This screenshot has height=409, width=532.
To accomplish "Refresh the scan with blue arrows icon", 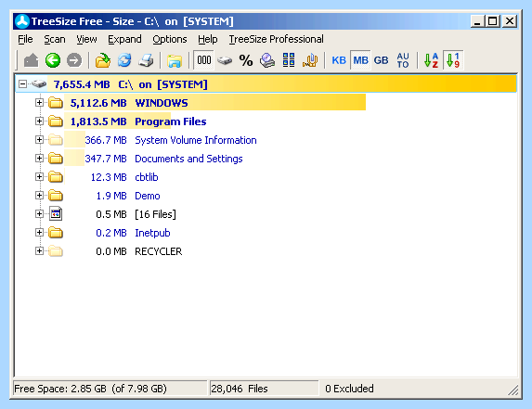I will click(x=124, y=60).
